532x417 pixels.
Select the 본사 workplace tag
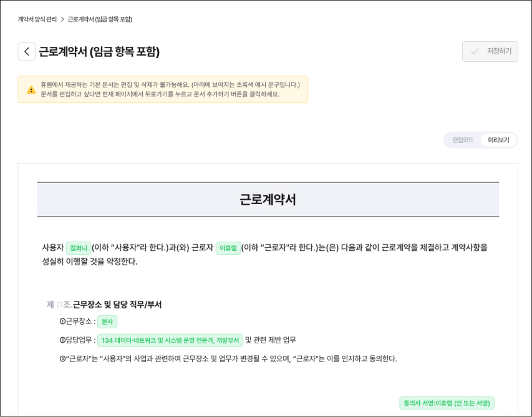click(107, 321)
